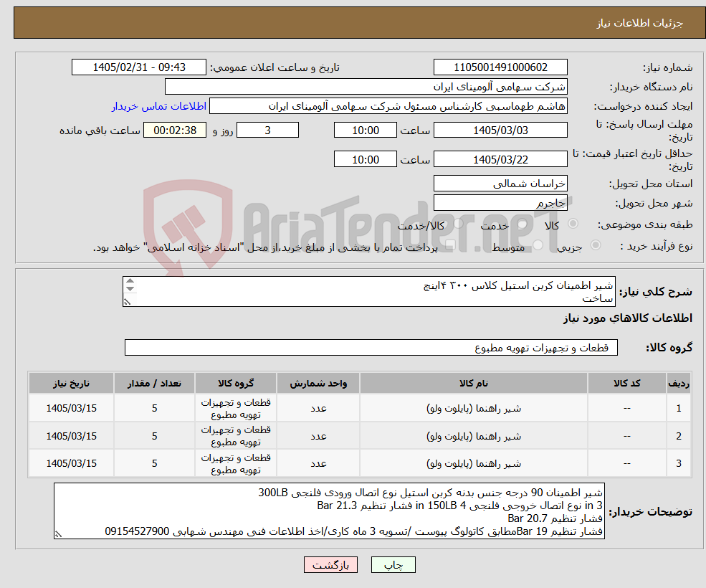Click the تاریخ نیاز column header

(x=71, y=384)
